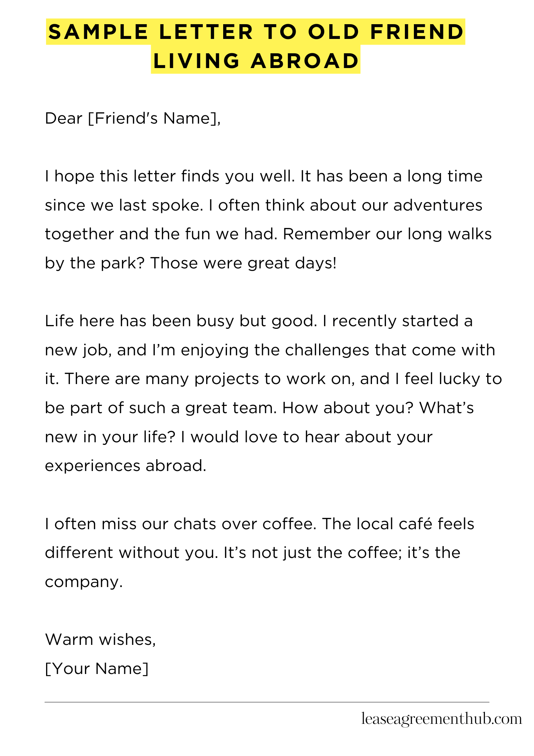The image size is (534, 756).
Task: Click the [Friend's Name] placeholder in greeting
Action: click(x=154, y=119)
